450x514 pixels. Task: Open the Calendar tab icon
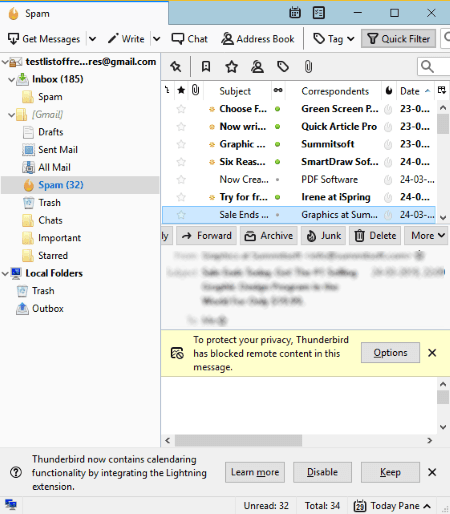(x=295, y=13)
